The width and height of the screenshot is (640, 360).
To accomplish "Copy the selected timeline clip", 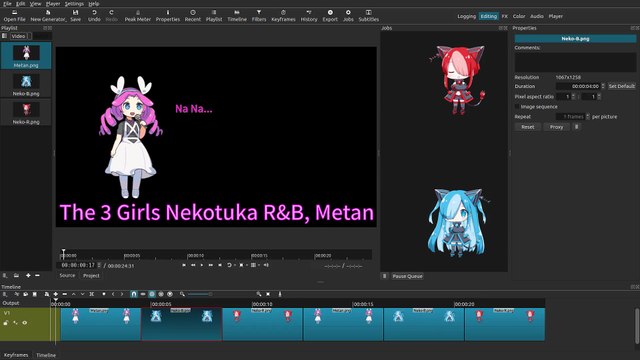I will tap(26, 294).
